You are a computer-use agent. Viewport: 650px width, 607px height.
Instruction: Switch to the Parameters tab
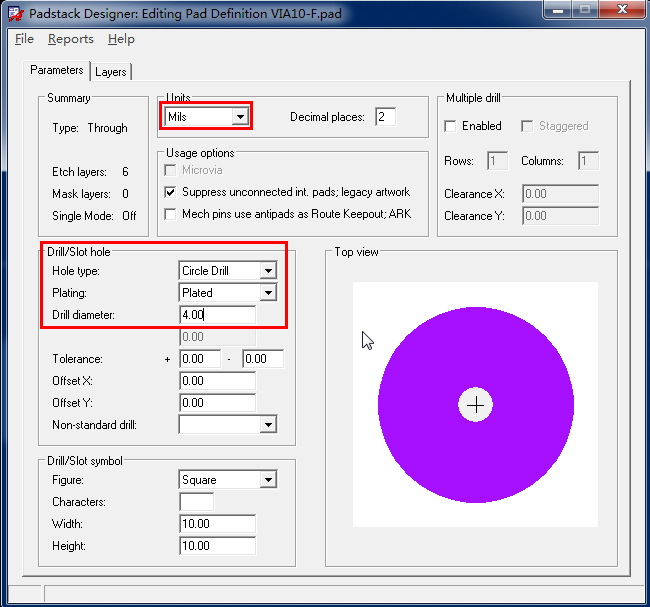coord(56,70)
